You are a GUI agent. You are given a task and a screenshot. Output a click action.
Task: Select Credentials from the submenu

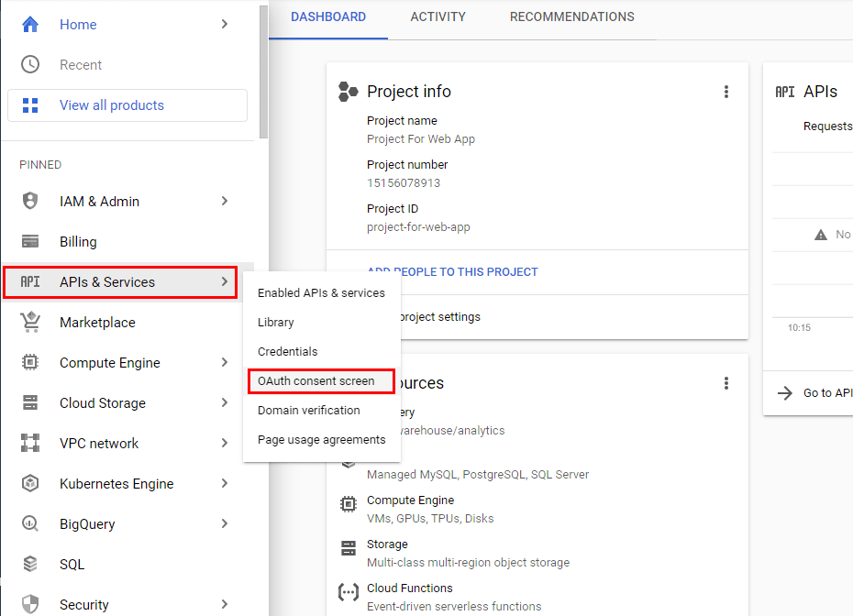point(322,352)
